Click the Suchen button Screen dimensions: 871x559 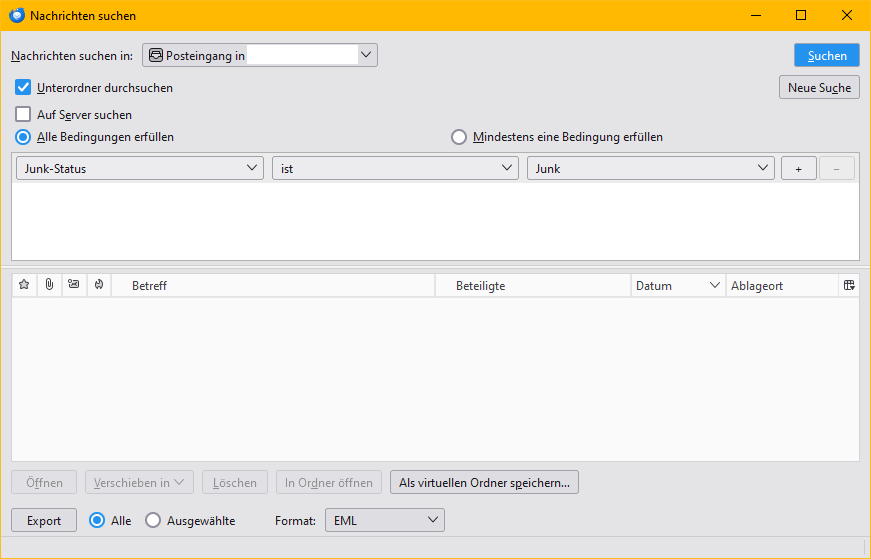coord(827,55)
